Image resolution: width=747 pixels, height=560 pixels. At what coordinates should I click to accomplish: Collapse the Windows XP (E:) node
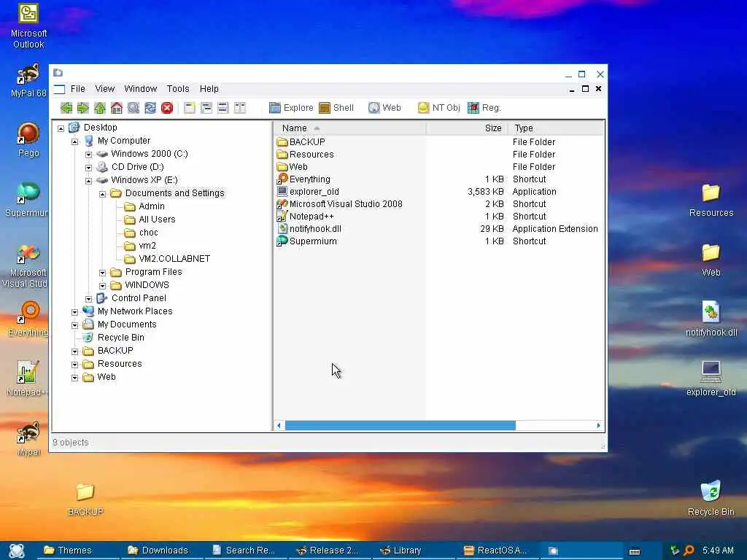[88, 181]
